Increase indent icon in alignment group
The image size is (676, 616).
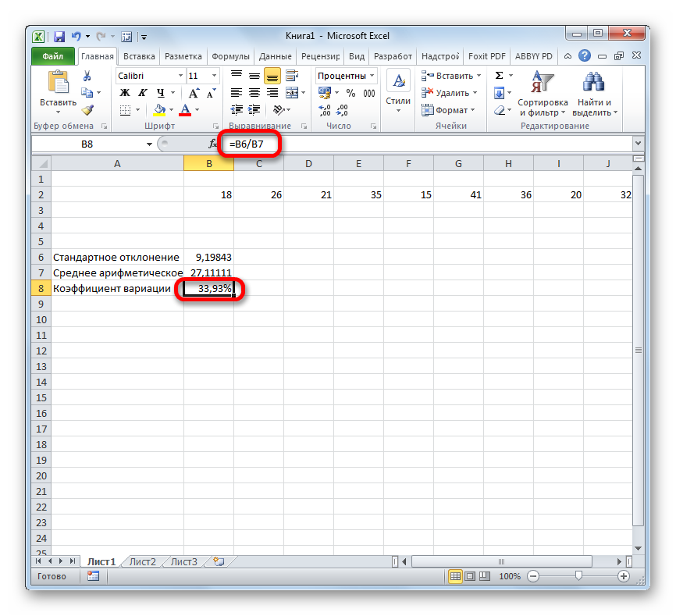[x=254, y=110]
